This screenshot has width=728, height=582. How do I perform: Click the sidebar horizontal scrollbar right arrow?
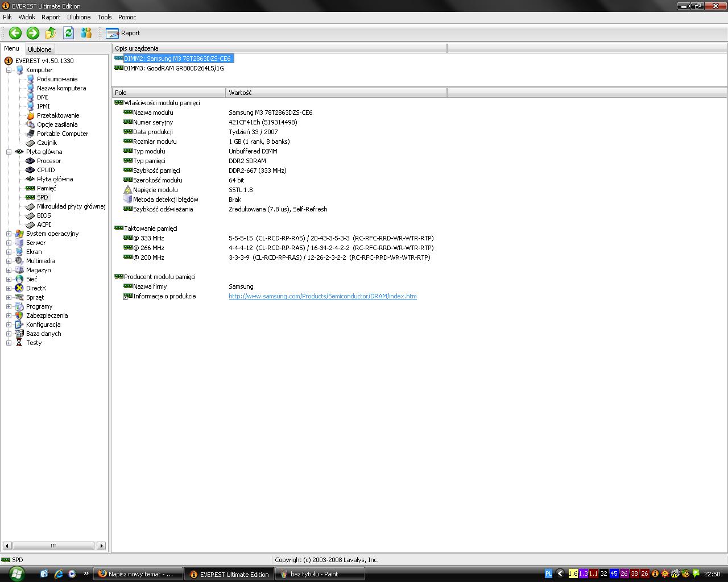(101, 546)
